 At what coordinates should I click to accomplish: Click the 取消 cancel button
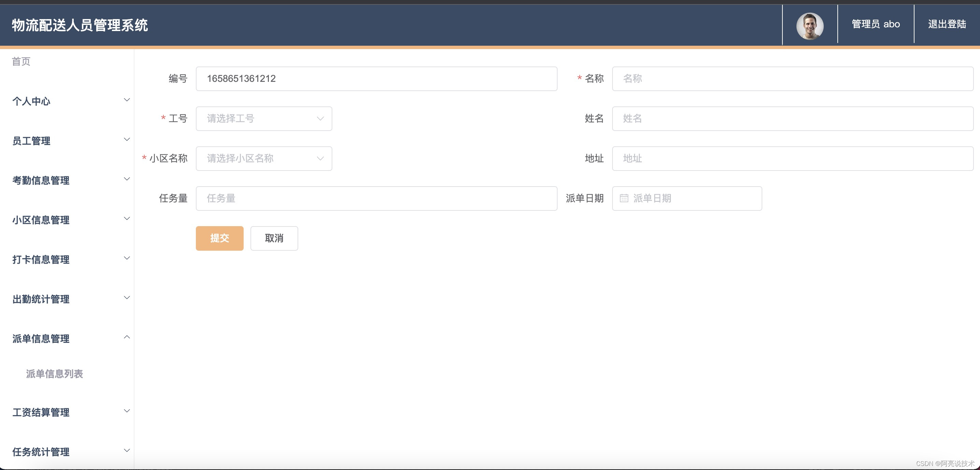pos(274,238)
